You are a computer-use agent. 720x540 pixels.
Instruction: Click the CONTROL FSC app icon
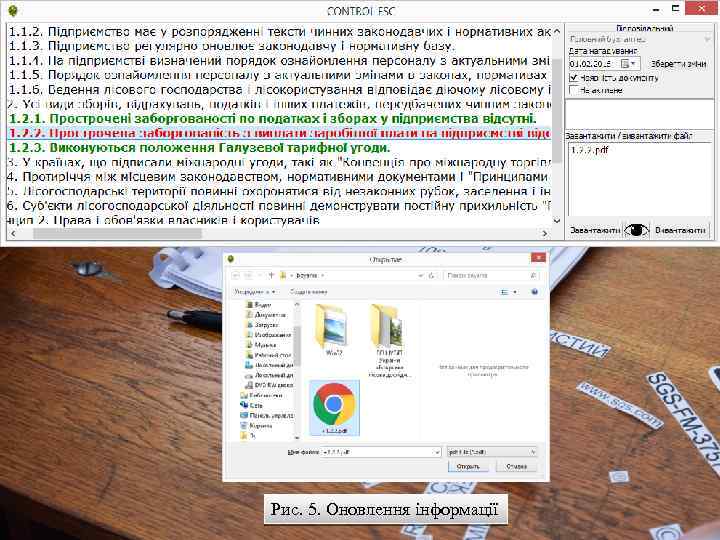click(13, 10)
